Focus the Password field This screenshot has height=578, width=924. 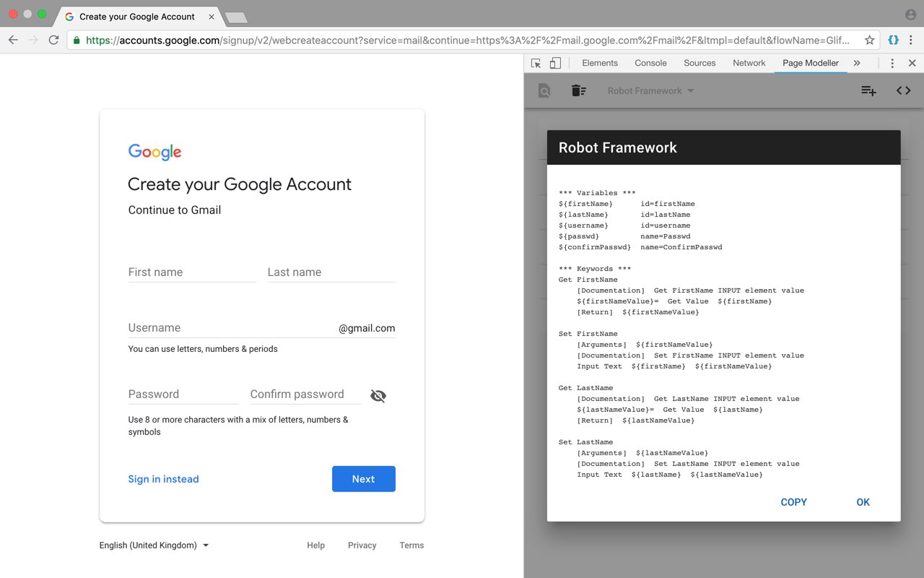click(183, 394)
